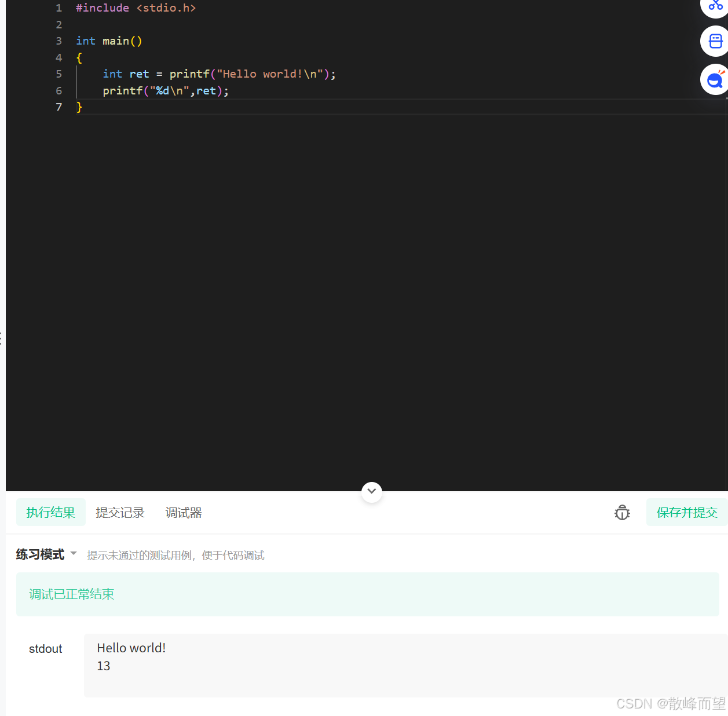Click the stdout label in results panel
This screenshot has height=716, width=728.
point(45,648)
